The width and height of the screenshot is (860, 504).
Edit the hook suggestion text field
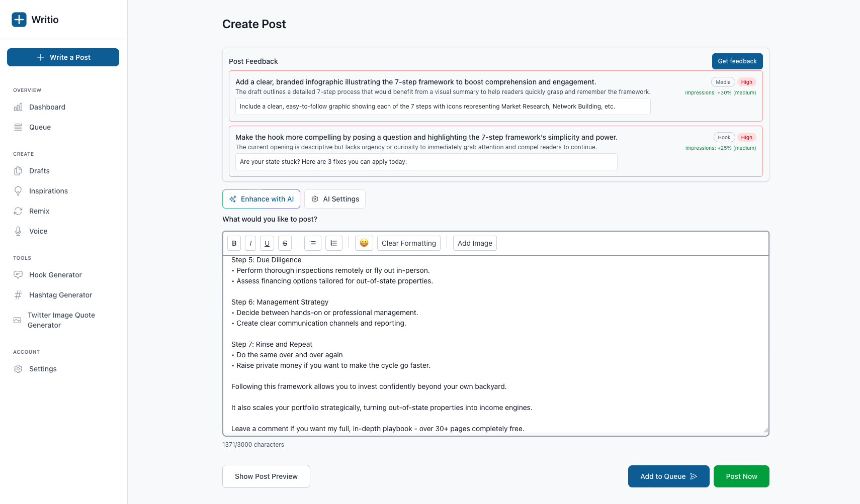[425, 161]
